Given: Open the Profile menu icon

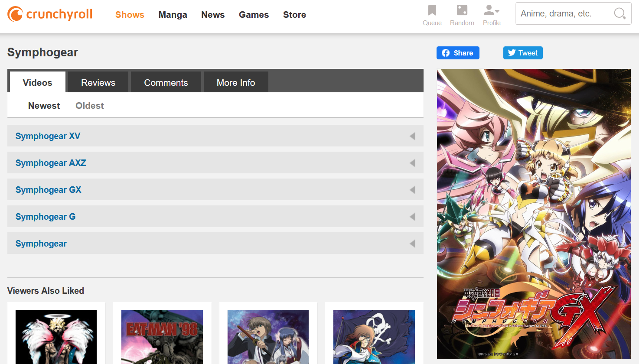Looking at the screenshot, I should click(492, 10).
